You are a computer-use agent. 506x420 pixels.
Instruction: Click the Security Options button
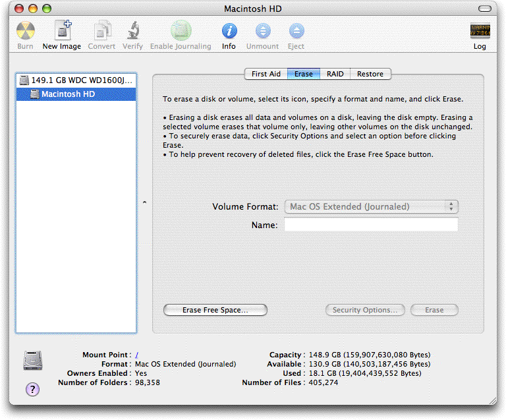tap(365, 310)
